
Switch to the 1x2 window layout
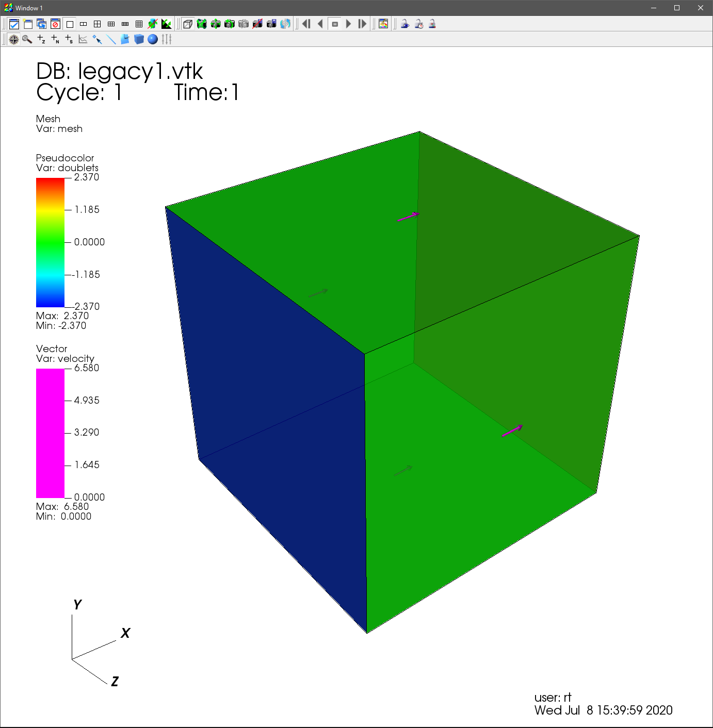click(x=84, y=24)
